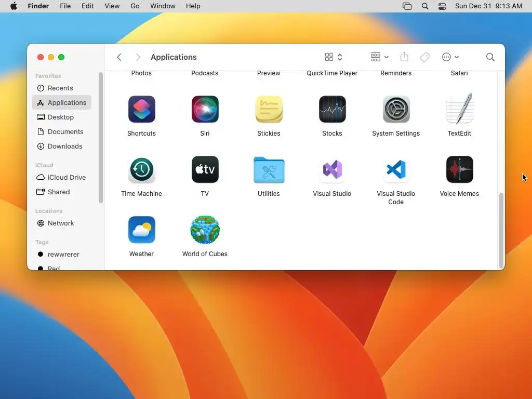Open the Group By dropdown
The width and height of the screenshot is (532, 399).
click(x=379, y=57)
